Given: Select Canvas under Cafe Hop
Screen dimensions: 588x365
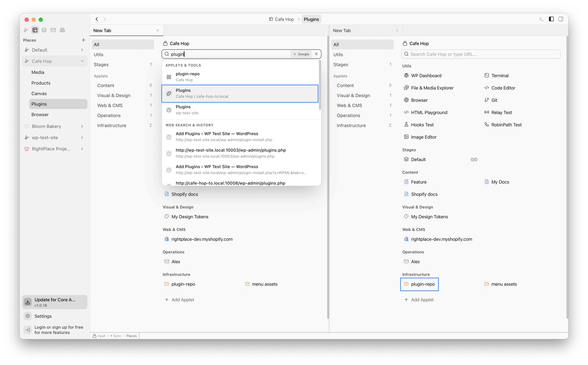Looking at the screenshot, I should [58, 94].
